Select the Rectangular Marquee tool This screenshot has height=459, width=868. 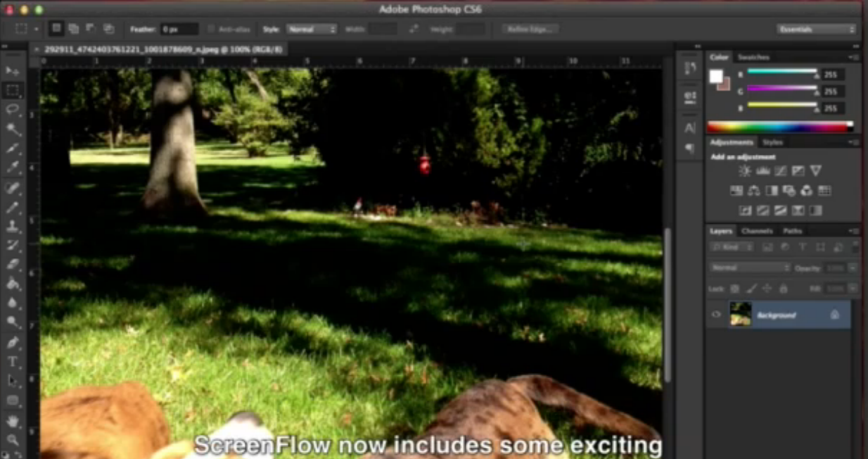coord(13,90)
